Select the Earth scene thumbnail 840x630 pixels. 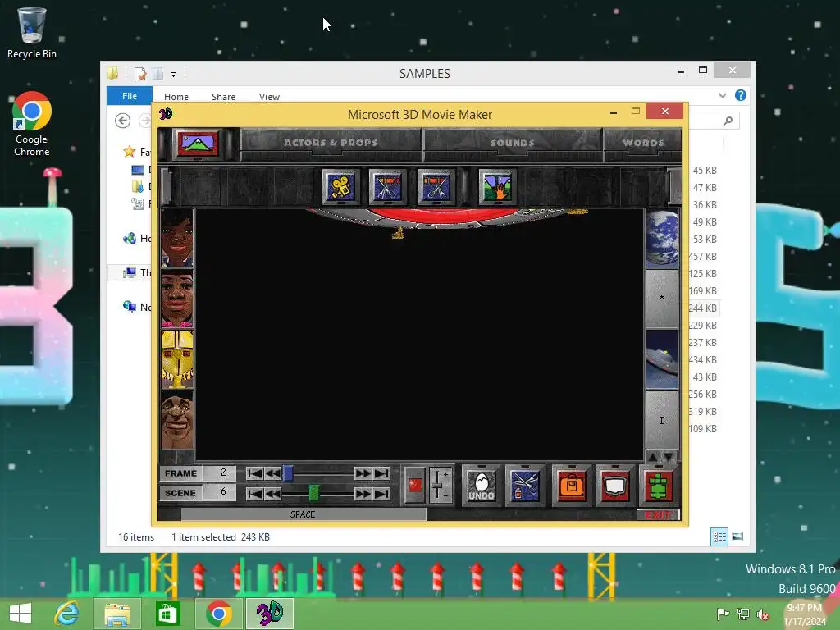pos(662,239)
